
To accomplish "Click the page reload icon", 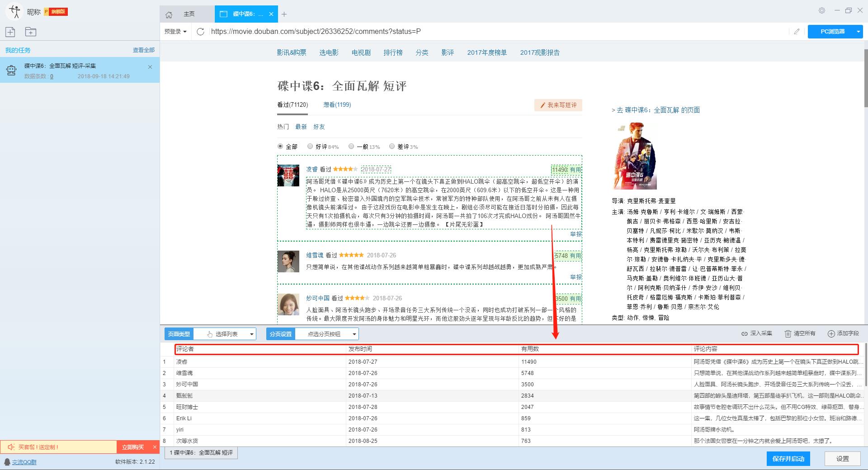I will (x=201, y=31).
